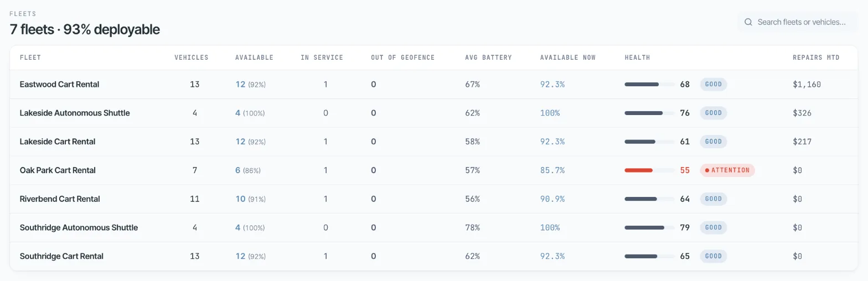
Task: Click Oak Park's available count 6 (86%)
Action: coord(248,170)
